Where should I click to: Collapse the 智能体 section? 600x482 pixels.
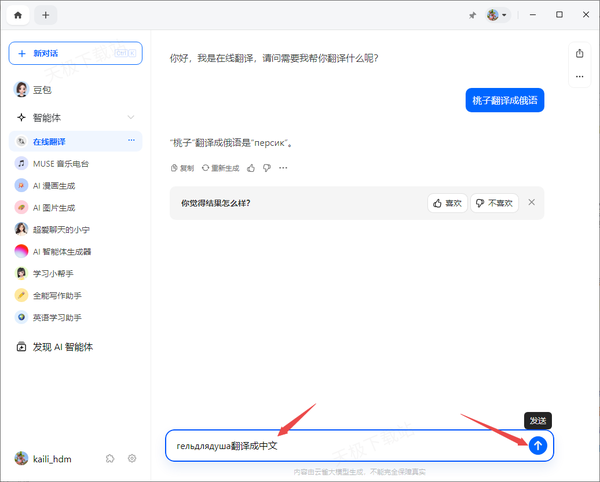click(131, 117)
